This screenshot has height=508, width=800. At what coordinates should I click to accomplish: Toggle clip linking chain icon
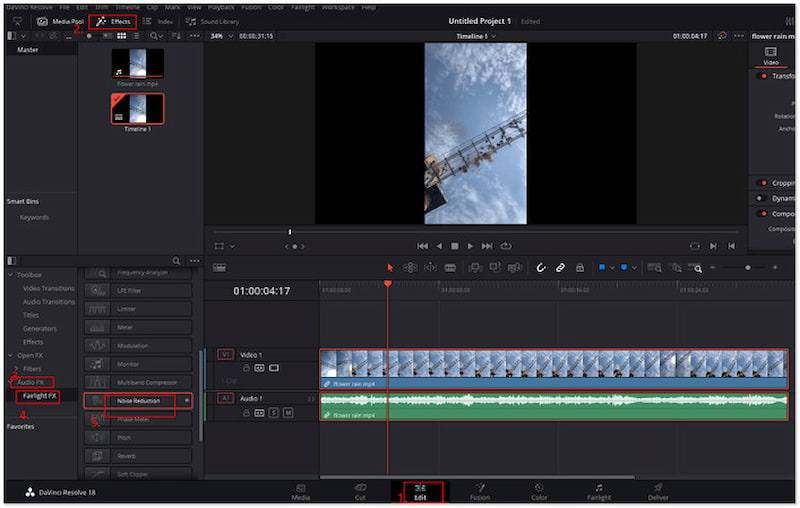tap(560, 268)
